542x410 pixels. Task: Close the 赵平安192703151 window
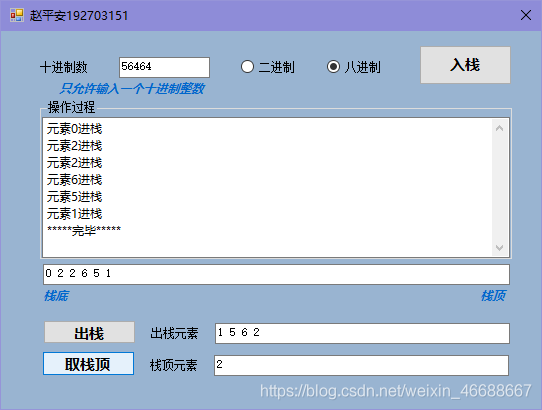[526, 15]
